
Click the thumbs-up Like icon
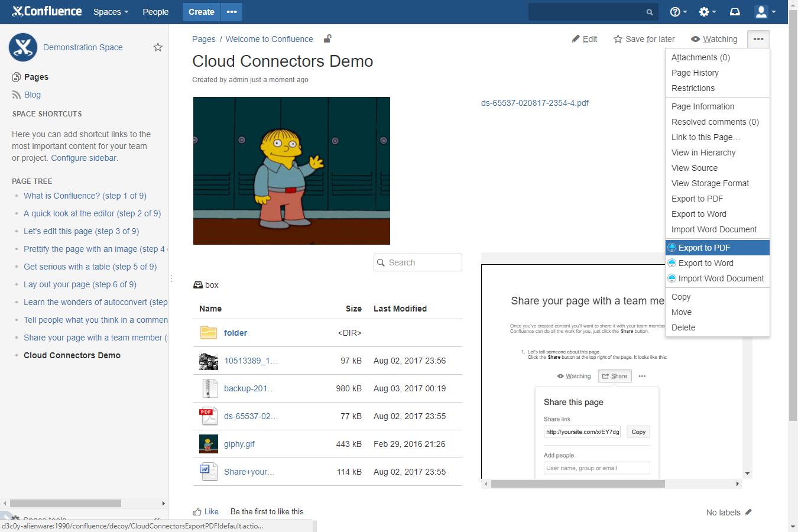pos(197,512)
